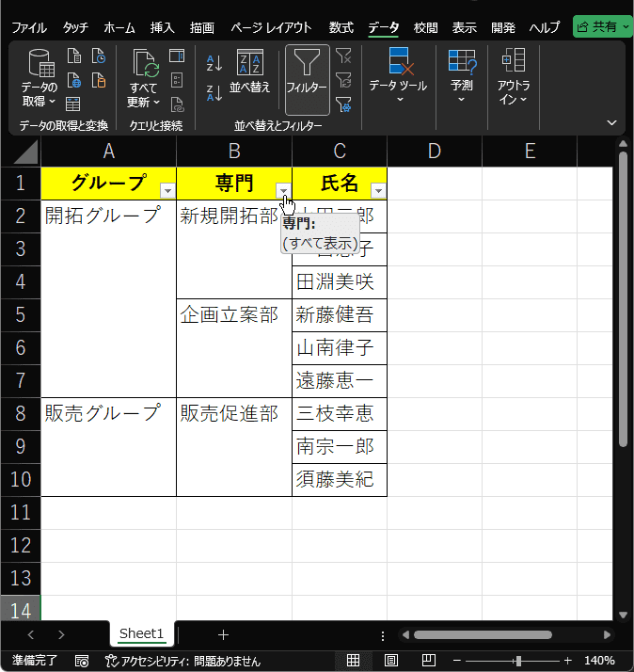Switch to page layout view in status bar

click(x=390, y=661)
